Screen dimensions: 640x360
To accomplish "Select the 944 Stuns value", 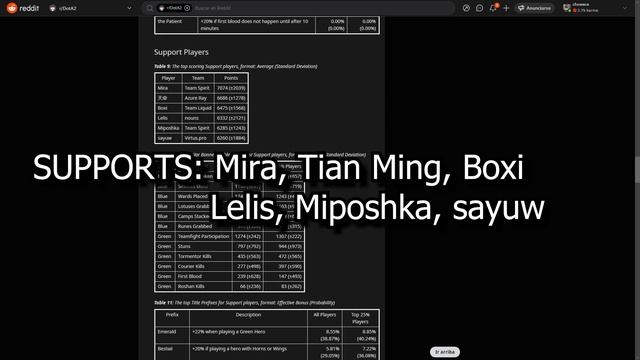I will (x=284, y=246).
